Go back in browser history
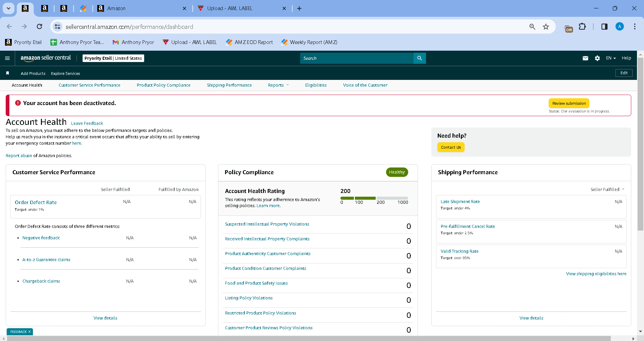This screenshot has width=644, height=341. (9, 27)
